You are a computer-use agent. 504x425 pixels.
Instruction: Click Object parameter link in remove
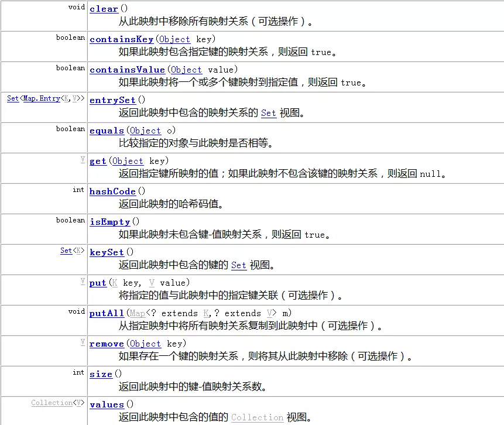(x=145, y=344)
